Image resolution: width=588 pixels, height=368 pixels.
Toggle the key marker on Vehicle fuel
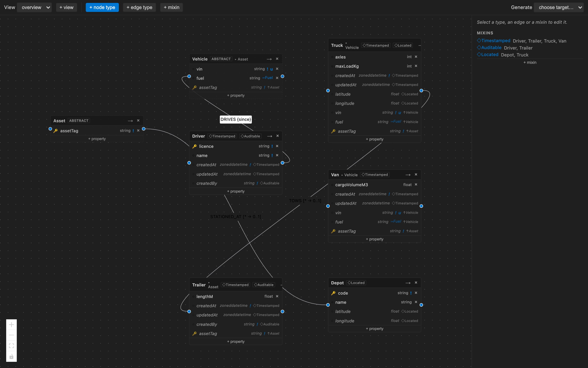[x=194, y=78]
